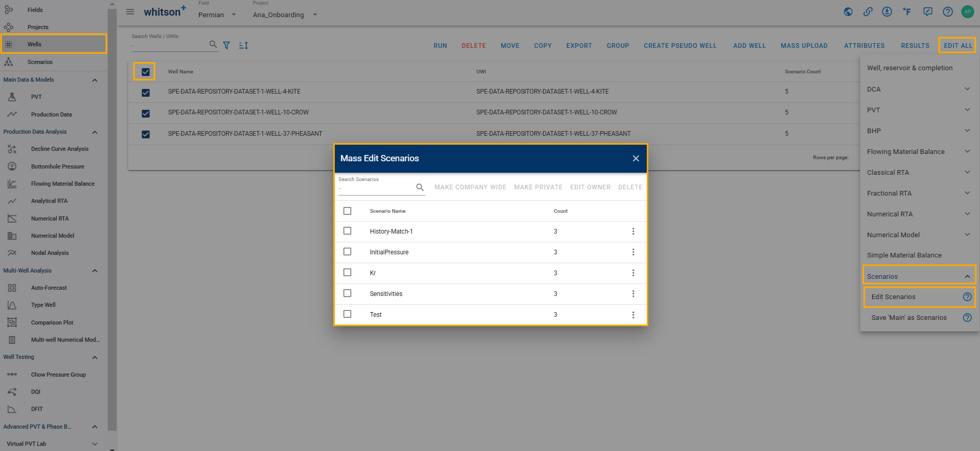Image resolution: width=980 pixels, height=451 pixels.
Task: Check the Sensitivities scenario checkbox
Action: click(x=347, y=293)
